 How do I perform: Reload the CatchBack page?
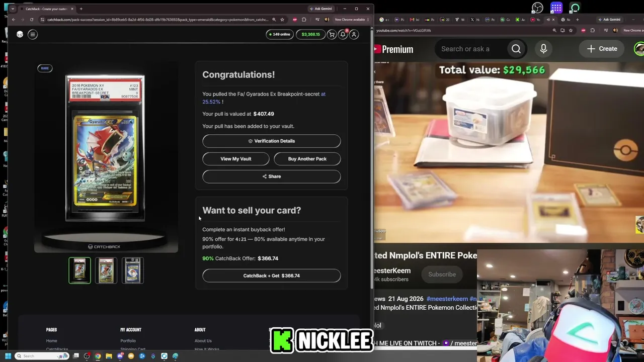click(x=31, y=20)
